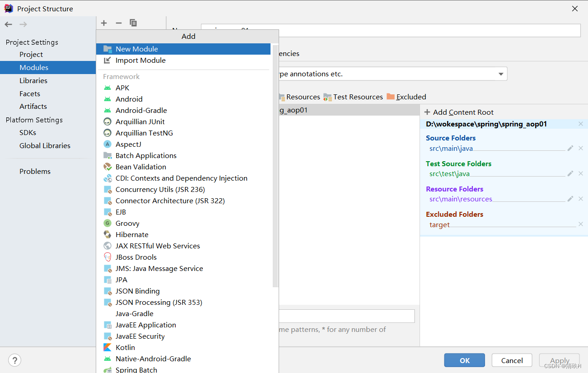Remove src\main\resources resource folder
The height and width of the screenshot is (373, 588).
581,199
